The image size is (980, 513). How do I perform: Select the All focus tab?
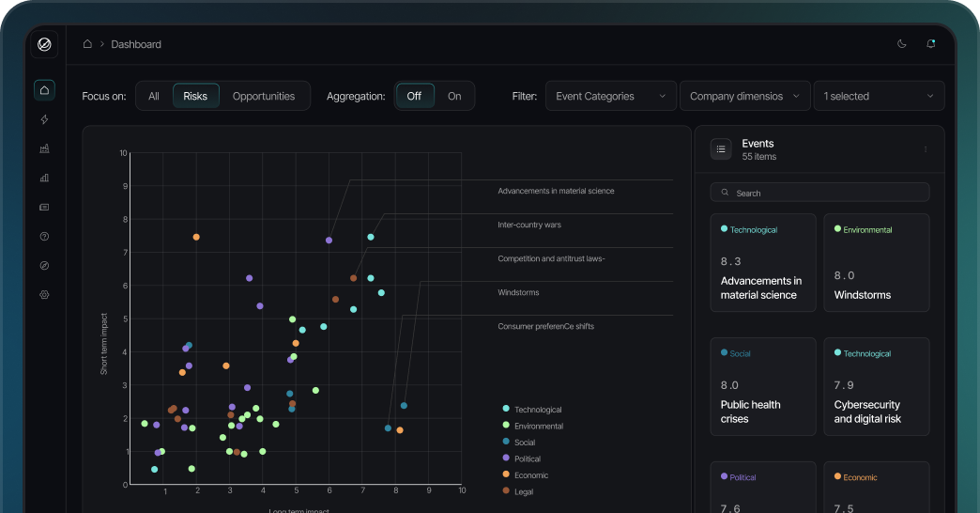point(154,96)
